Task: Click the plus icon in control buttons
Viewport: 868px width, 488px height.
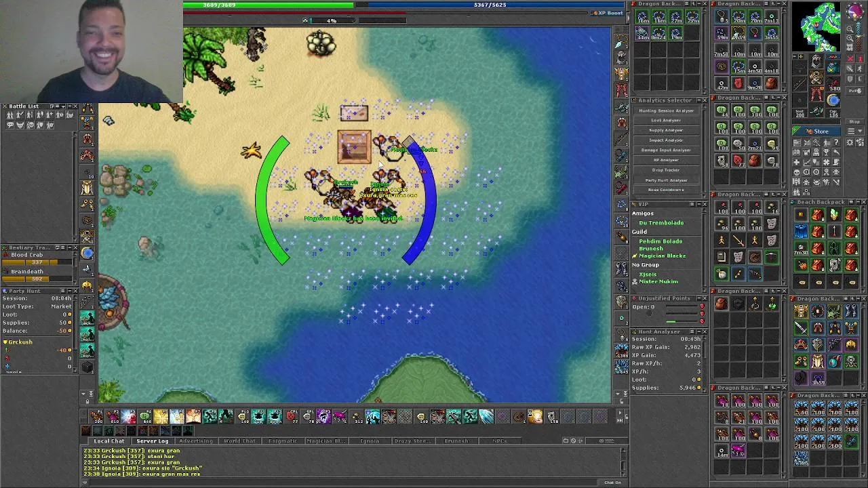Action: pyautogui.click(x=797, y=162)
